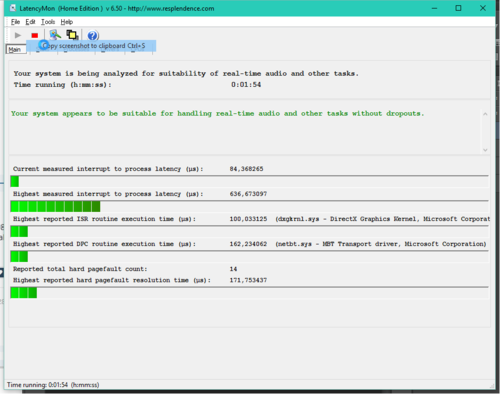This screenshot has height=394, width=500.
Task: Click 'Highest reported ISR routine execution time' label
Action: click(x=104, y=219)
